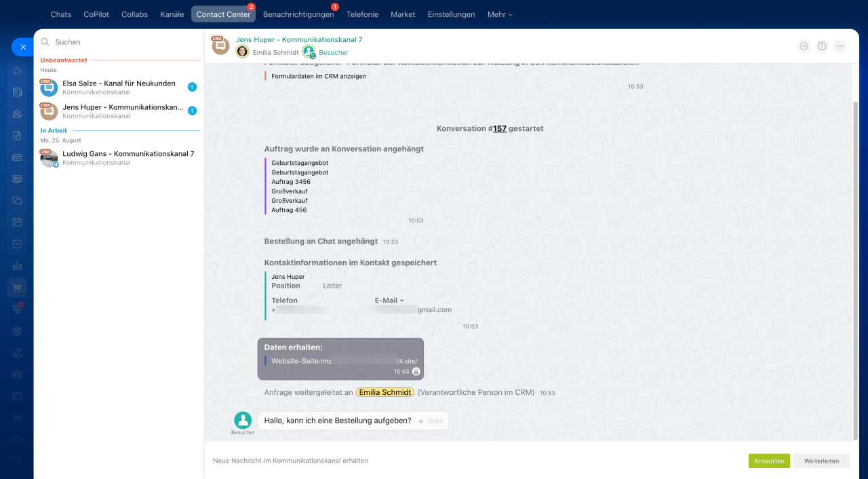Open the Telefonie tab

[x=362, y=14]
